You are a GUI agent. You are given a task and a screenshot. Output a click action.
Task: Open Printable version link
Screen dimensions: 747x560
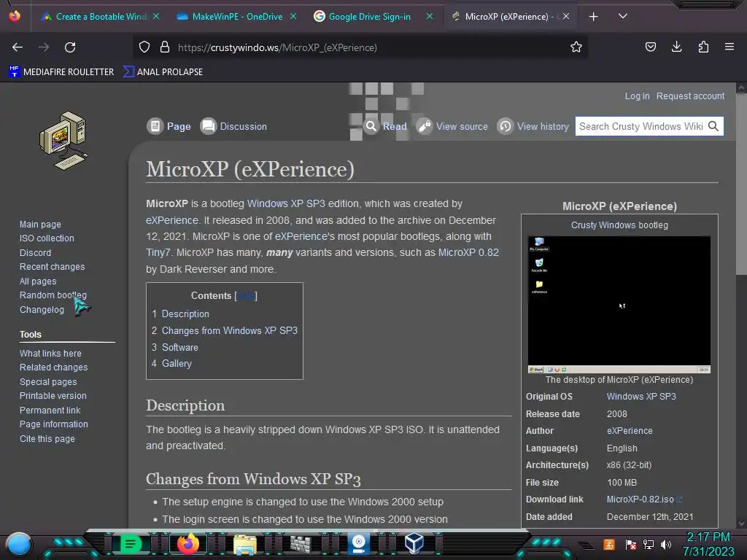(53, 396)
